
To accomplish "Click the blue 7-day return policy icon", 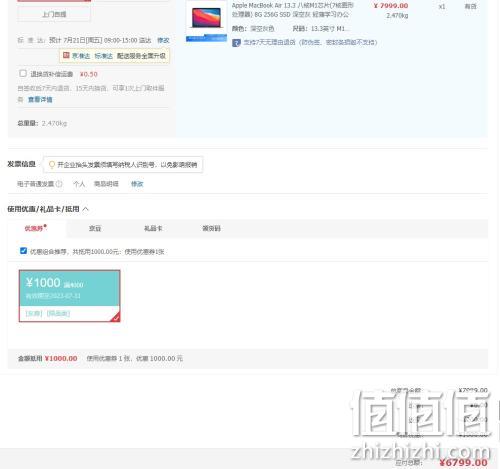I will pos(236,43).
